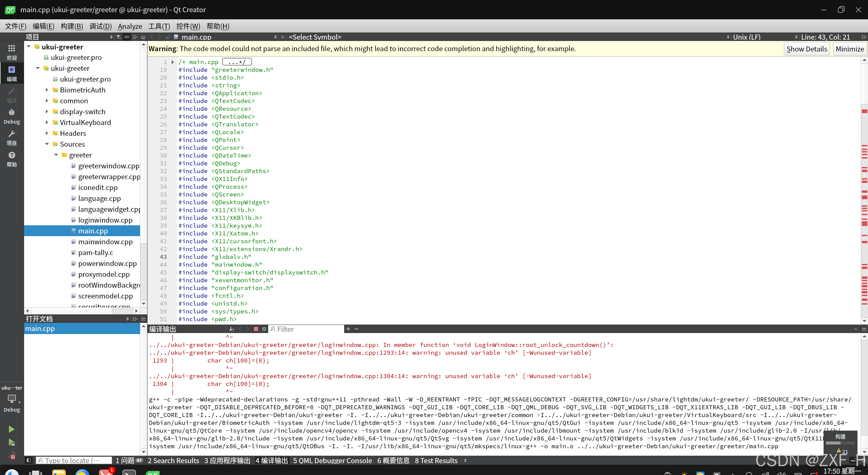Cancel the build with red stop icon

tap(256, 329)
